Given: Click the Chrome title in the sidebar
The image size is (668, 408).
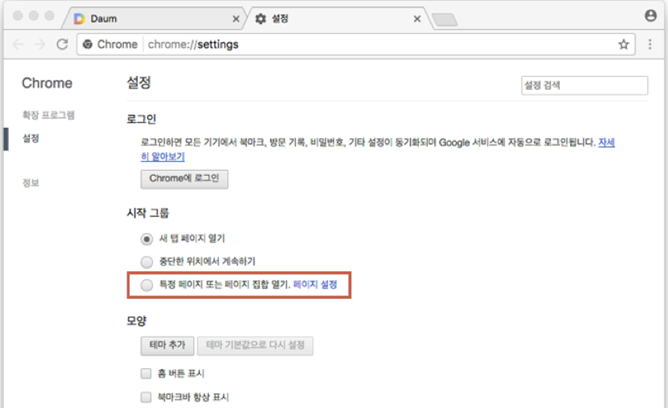Looking at the screenshot, I should [x=47, y=83].
